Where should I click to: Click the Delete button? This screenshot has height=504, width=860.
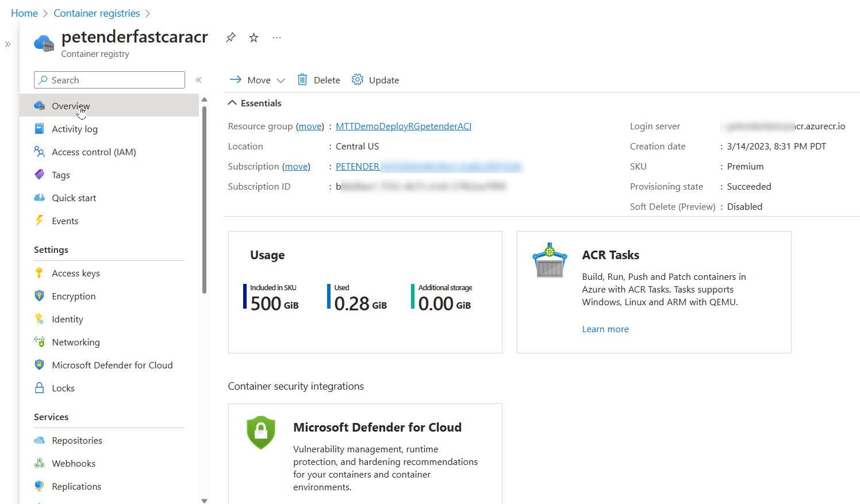click(318, 80)
